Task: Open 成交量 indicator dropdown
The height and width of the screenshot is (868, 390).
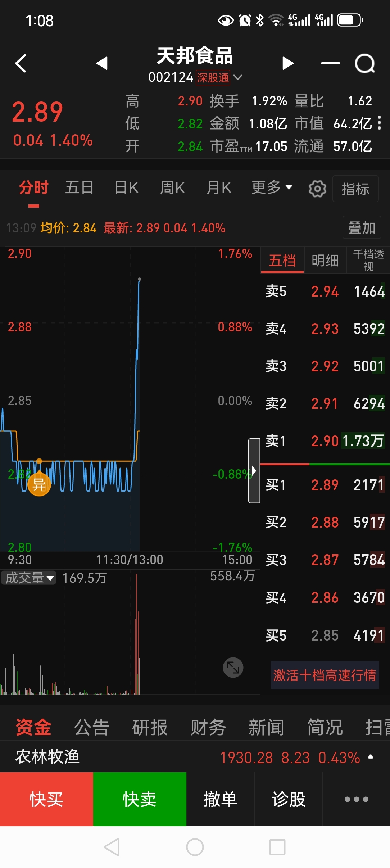Action: [x=28, y=578]
